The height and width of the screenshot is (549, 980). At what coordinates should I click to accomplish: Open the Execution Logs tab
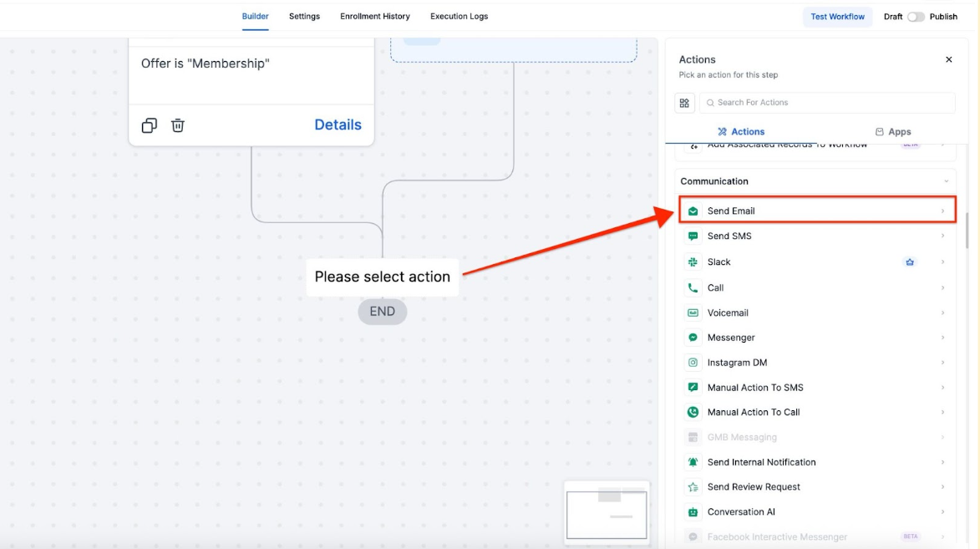coord(459,17)
